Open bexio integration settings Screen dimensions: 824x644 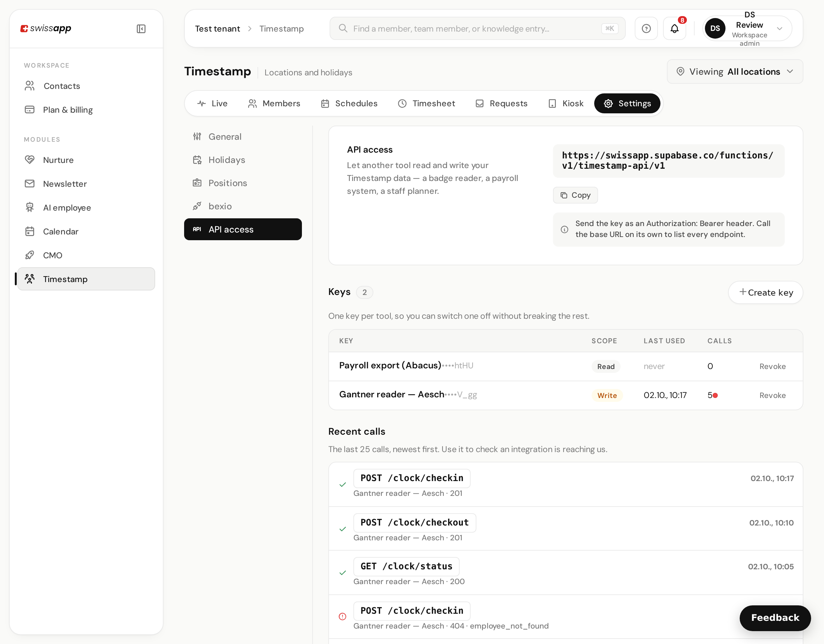[x=243, y=206]
